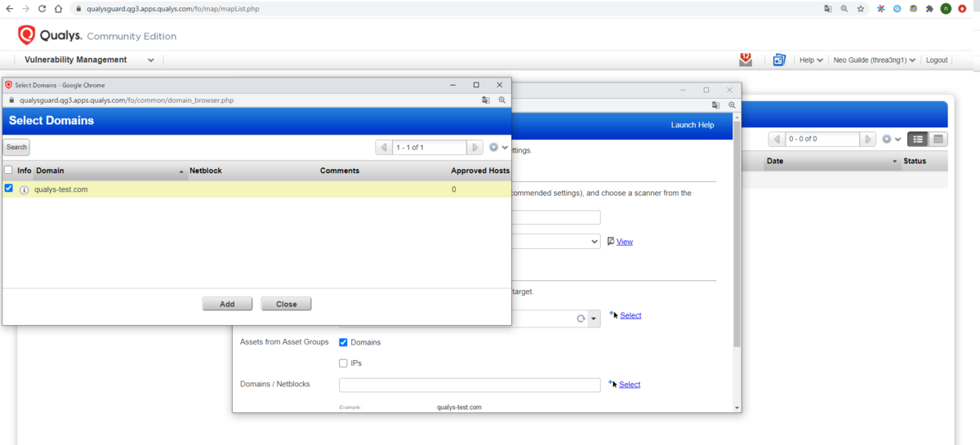The width and height of the screenshot is (980, 445).
Task: Open the blue cards icon in Qualys toolbar
Action: (779, 60)
